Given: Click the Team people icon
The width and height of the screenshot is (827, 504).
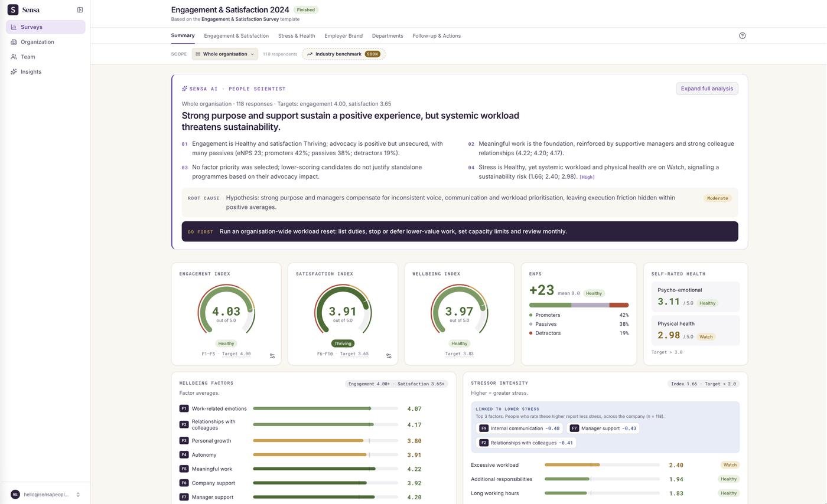Looking at the screenshot, I should pos(14,57).
